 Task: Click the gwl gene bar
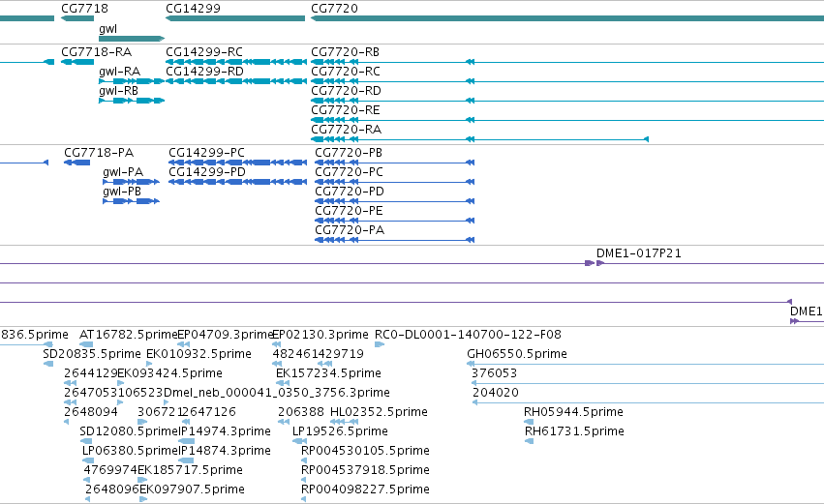pyautogui.click(x=132, y=39)
